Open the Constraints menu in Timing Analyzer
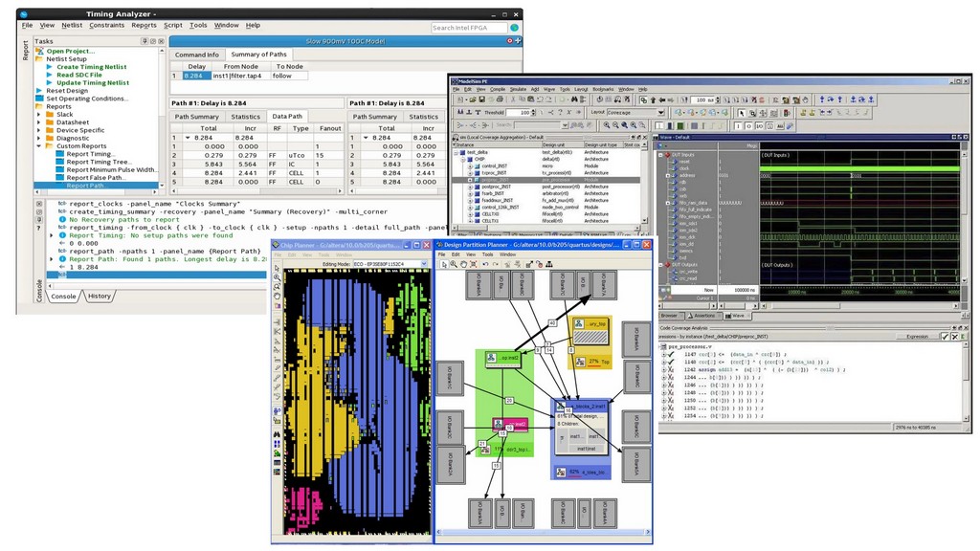The height and width of the screenshot is (551, 980). 107,25
